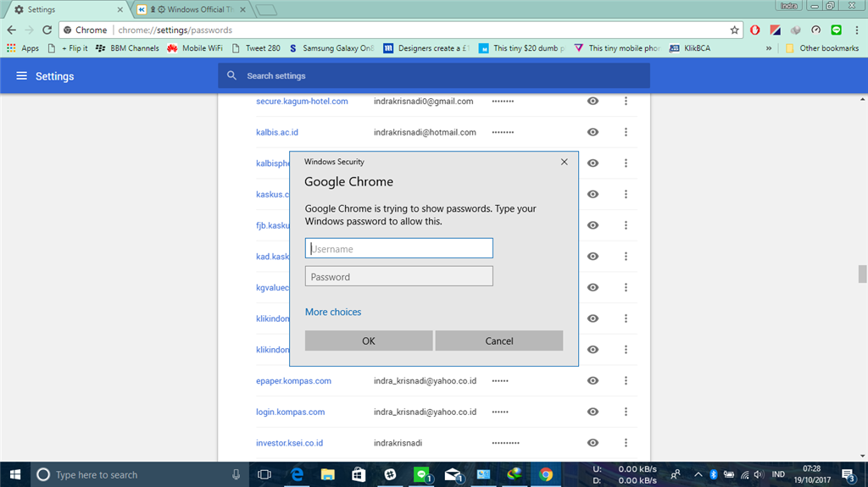Focus the Password field in the dialog

coord(398,276)
